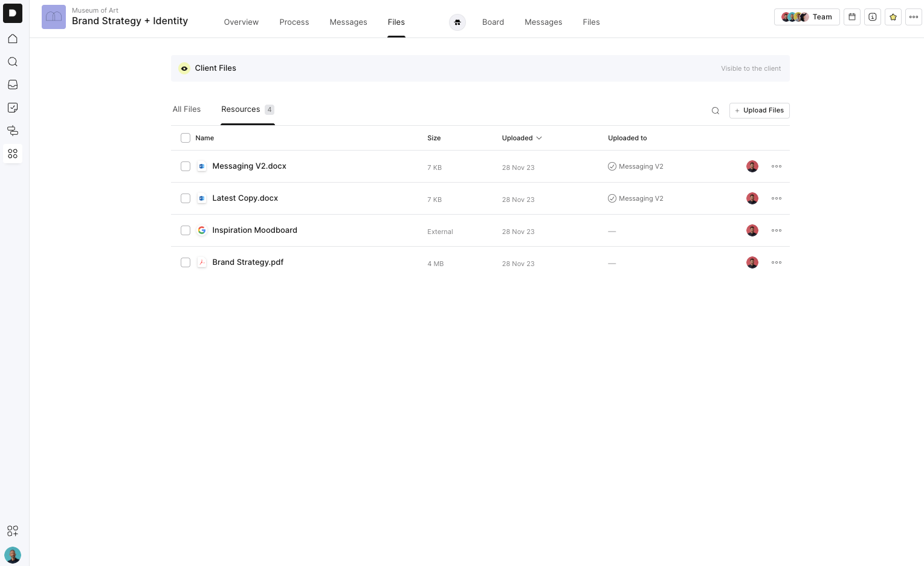The image size is (924, 566).
Task: Open the Latest Copy.docx file
Action: 245,198
